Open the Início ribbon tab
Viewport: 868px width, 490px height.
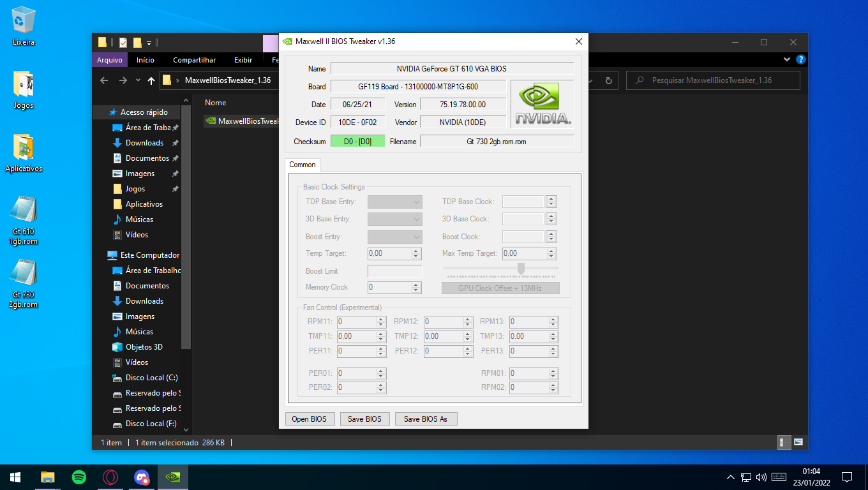[146, 60]
